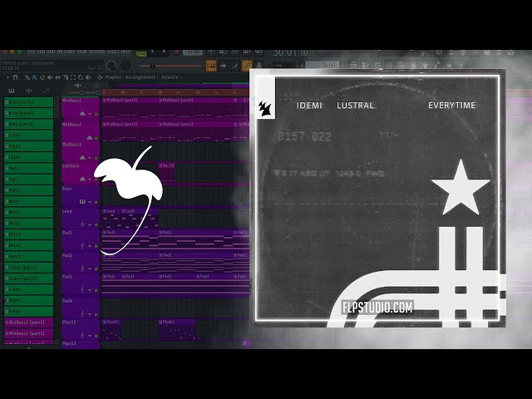The height and width of the screenshot is (399, 532).
Task: Open Pluck1 track dropdown arrow
Action: tap(90, 336)
